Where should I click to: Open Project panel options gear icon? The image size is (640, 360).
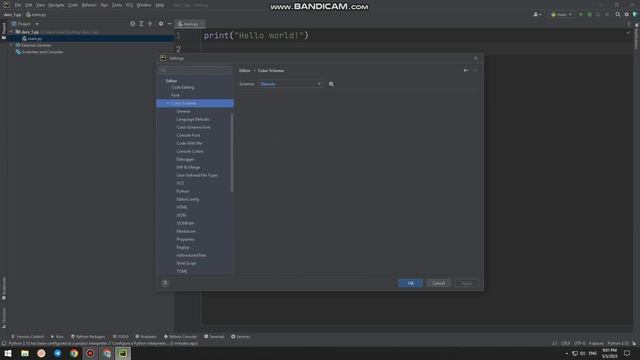(161, 24)
